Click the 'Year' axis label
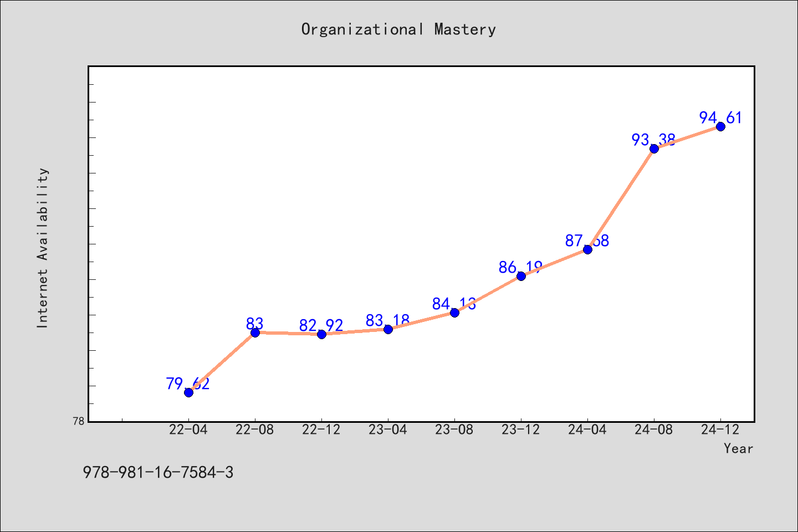798x532 pixels. pos(738,449)
